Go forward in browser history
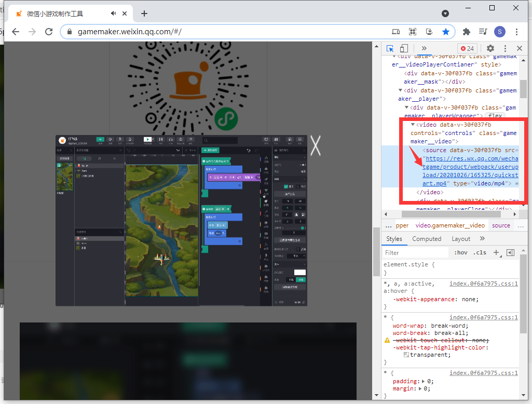 tap(32, 32)
